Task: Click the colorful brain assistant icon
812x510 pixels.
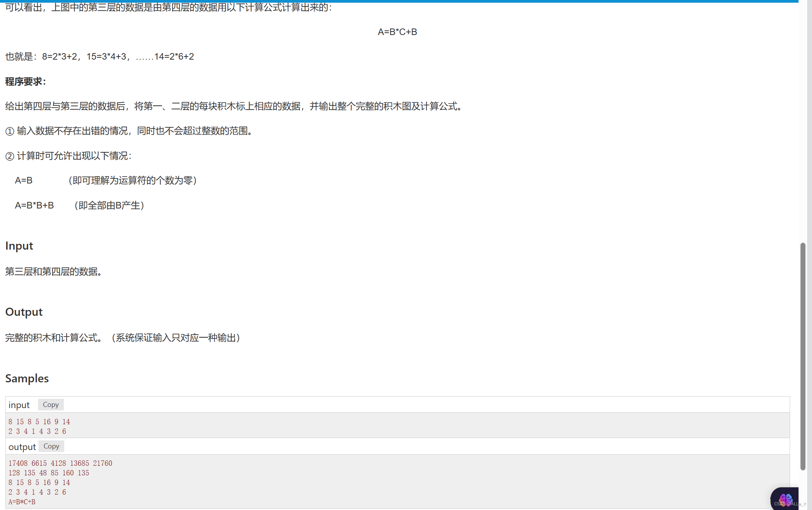Action: (786, 499)
